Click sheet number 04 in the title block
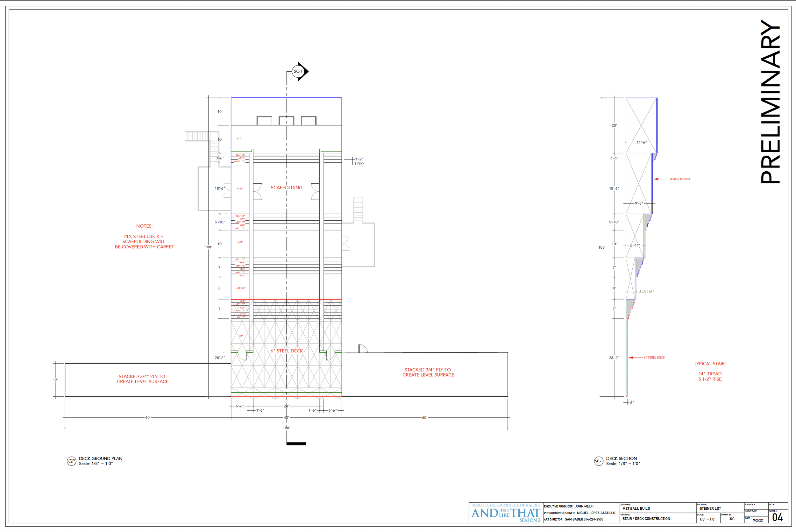The height and width of the screenshot is (532, 796). [x=777, y=517]
